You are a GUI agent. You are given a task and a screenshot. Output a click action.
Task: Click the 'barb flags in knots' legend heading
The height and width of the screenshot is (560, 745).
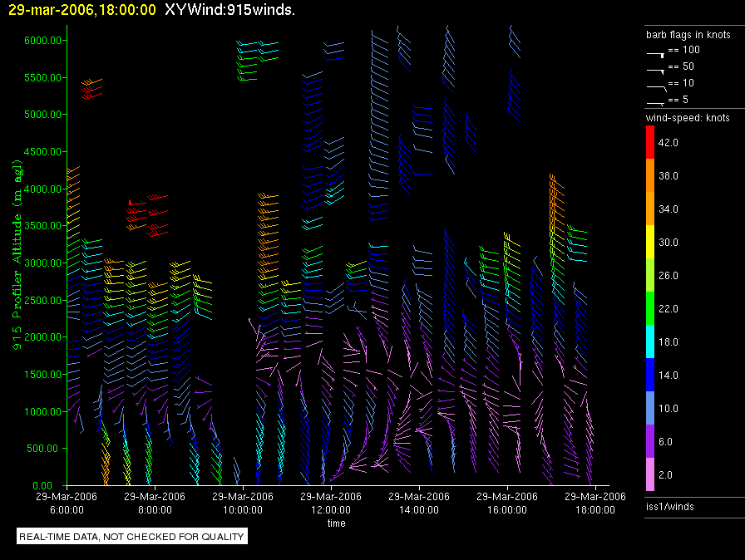(x=688, y=35)
